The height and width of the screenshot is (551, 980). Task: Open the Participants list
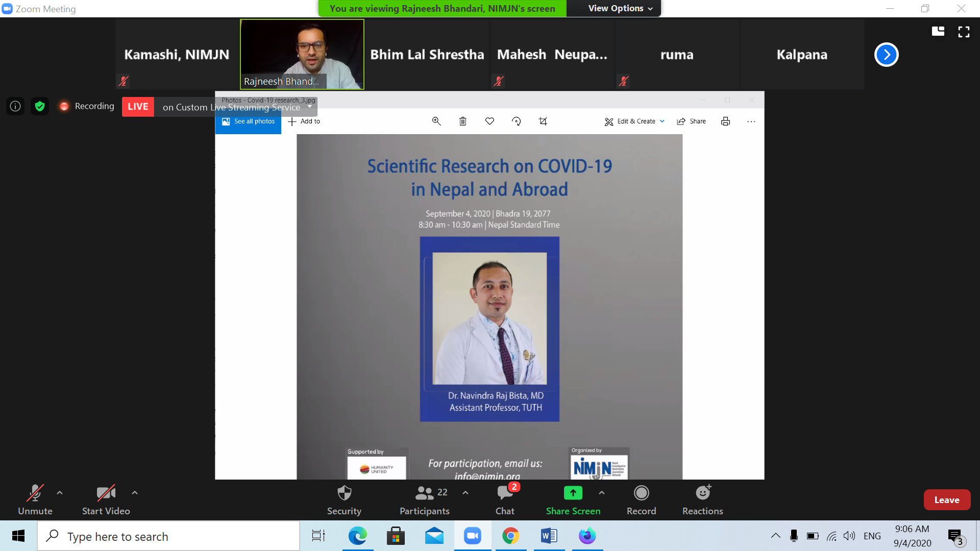click(x=424, y=500)
